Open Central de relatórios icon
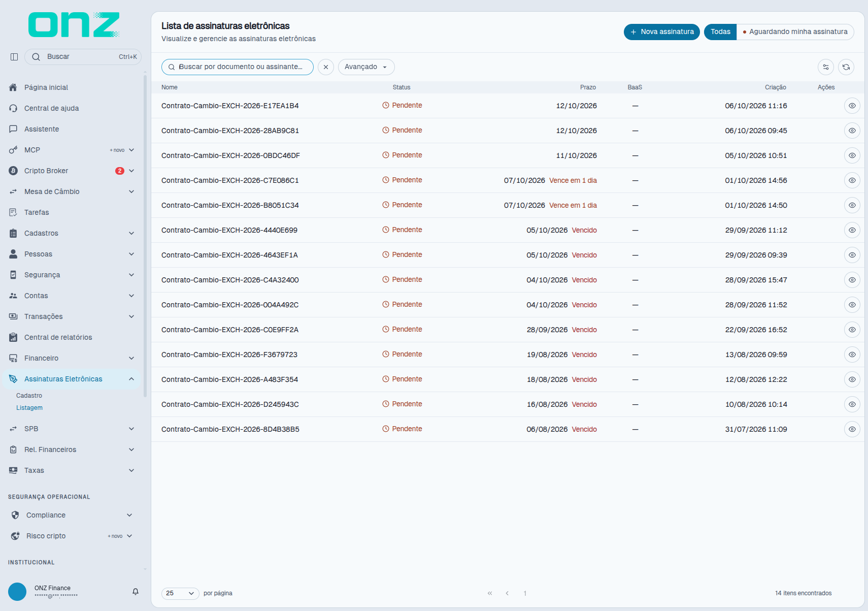868x611 pixels. click(13, 337)
